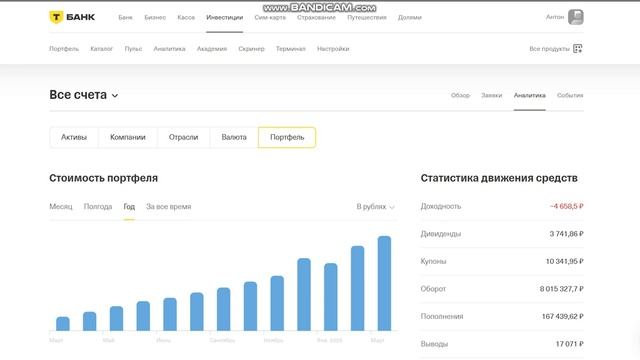Select the Компании segment button
Screen dimensions: 640x360
coord(128,137)
